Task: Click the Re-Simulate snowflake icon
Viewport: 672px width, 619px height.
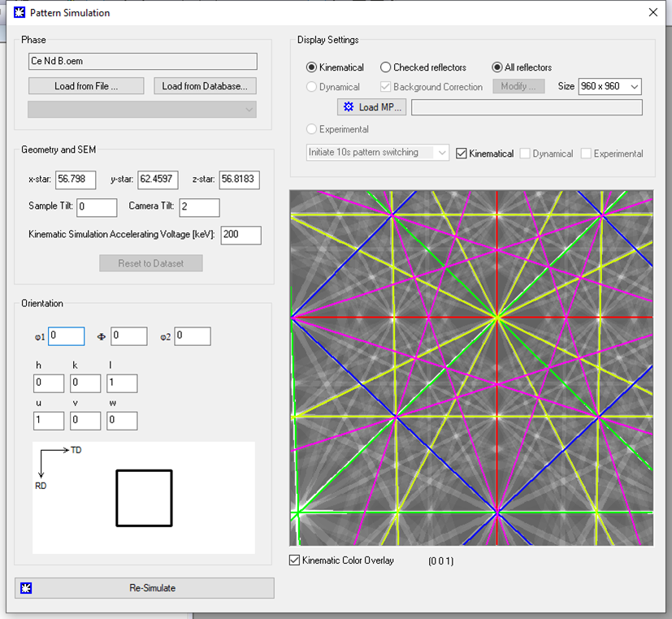Action: [25, 587]
